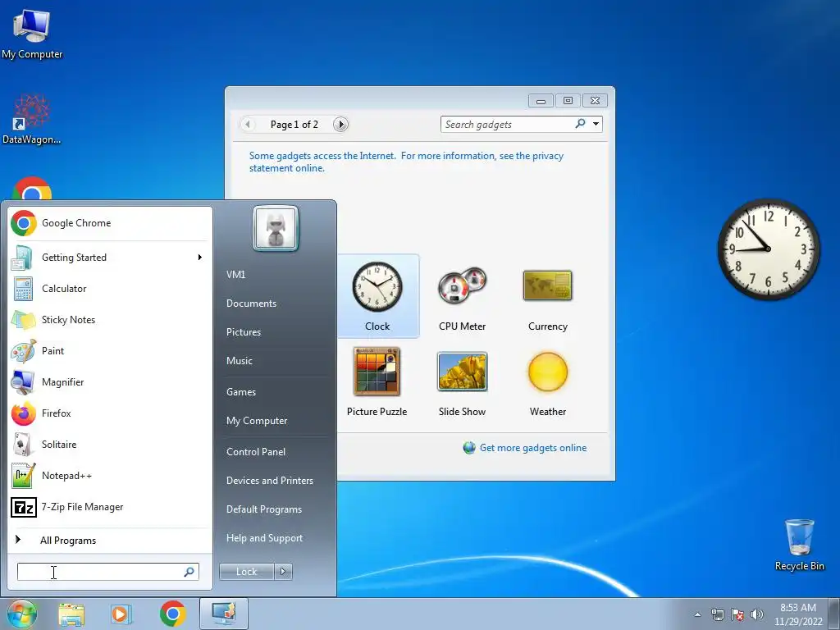Open Control Panel
This screenshot has height=630, width=840.
click(256, 452)
